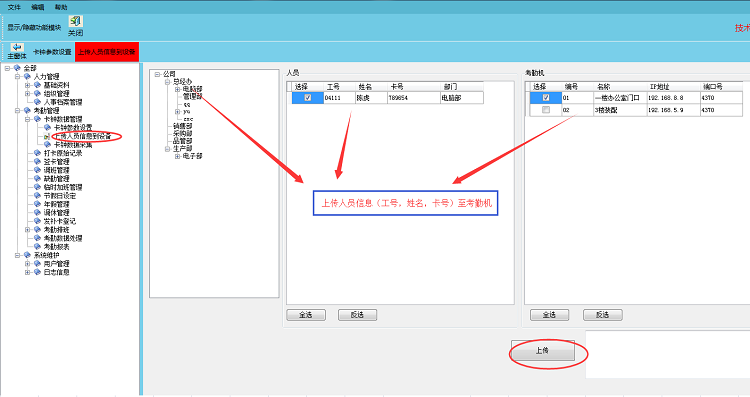The image size is (750, 397).
Task: Expand the 考勤排班 tree node
Action: tap(27, 230)
